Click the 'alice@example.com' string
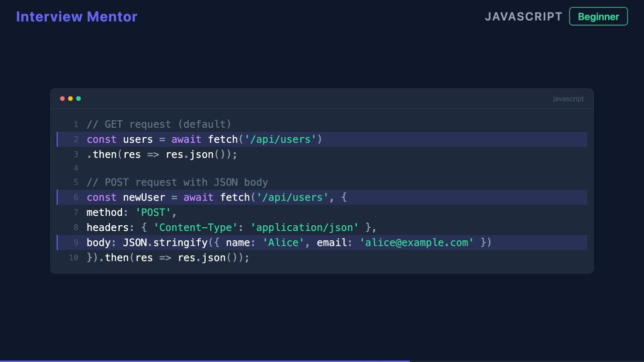644x362 pixels. (417, 242)
